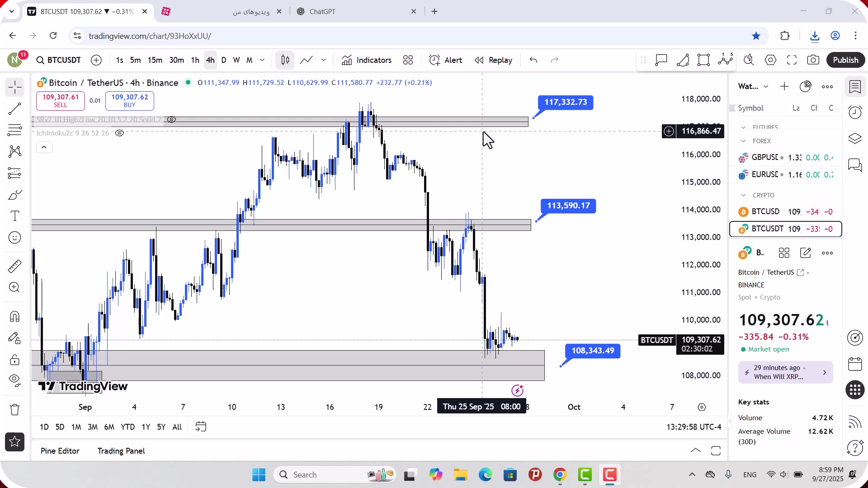The image size is (868, 488).
Task: Open the calendar panel in right sidebar
Action: pyautogui.click(x=855, y=364)
